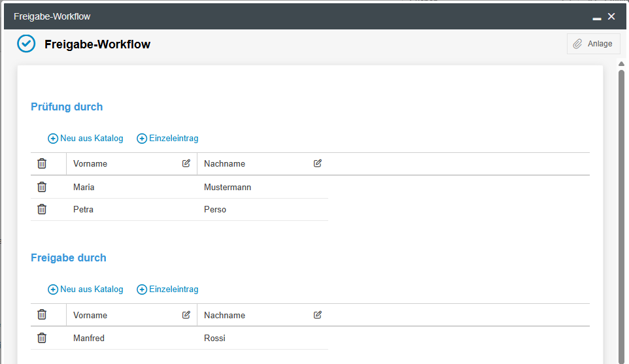Add Neu aus Katalog under Freigabe durch
629x364 pixels.
tap(86, 290)
